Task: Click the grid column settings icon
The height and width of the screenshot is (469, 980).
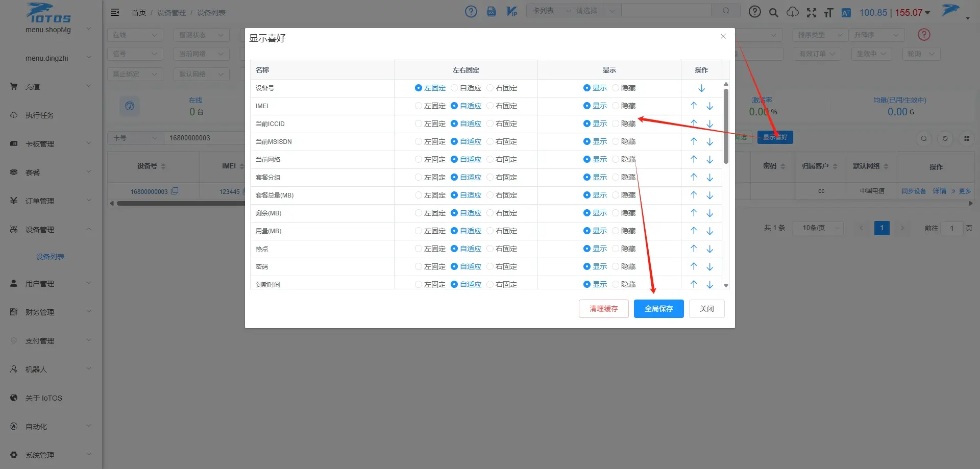Action: coord(967,138)
